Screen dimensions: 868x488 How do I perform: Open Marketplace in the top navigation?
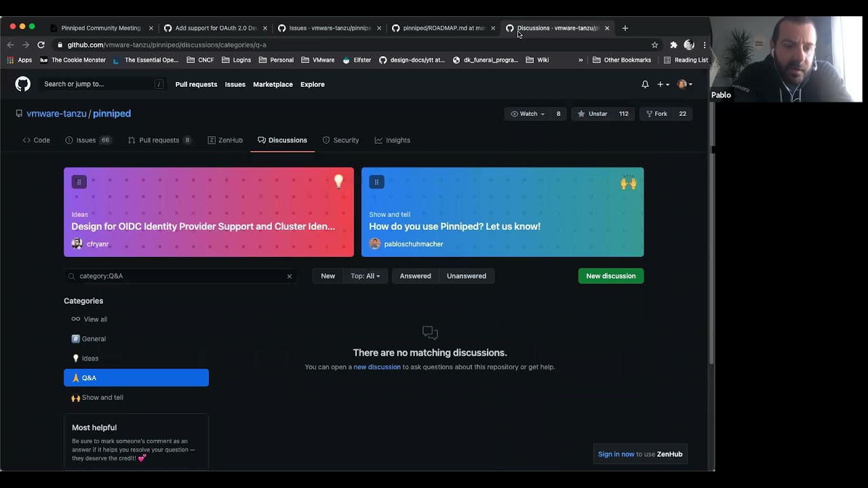(273, 84)
